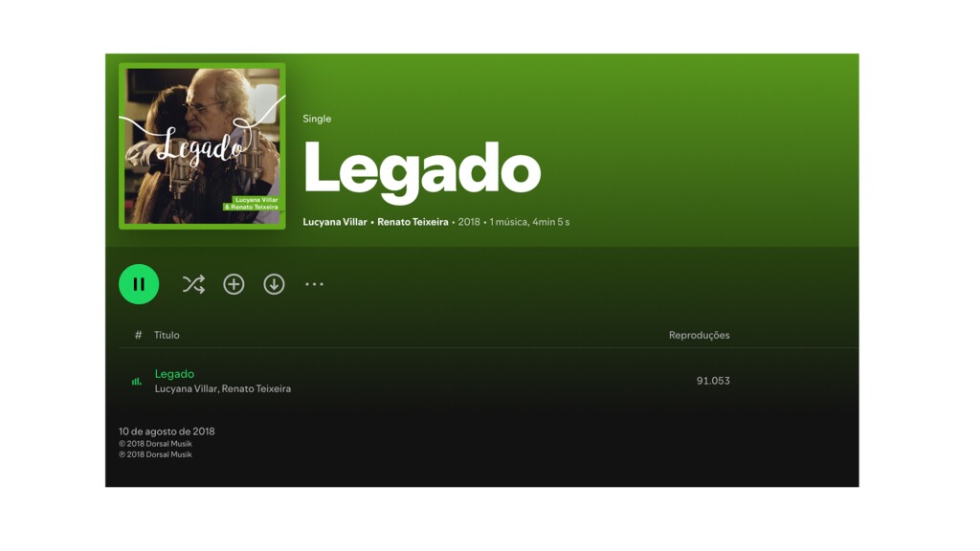Click the # column header
The height and width of the screenshot is (551, 980).
click(138, 335)
